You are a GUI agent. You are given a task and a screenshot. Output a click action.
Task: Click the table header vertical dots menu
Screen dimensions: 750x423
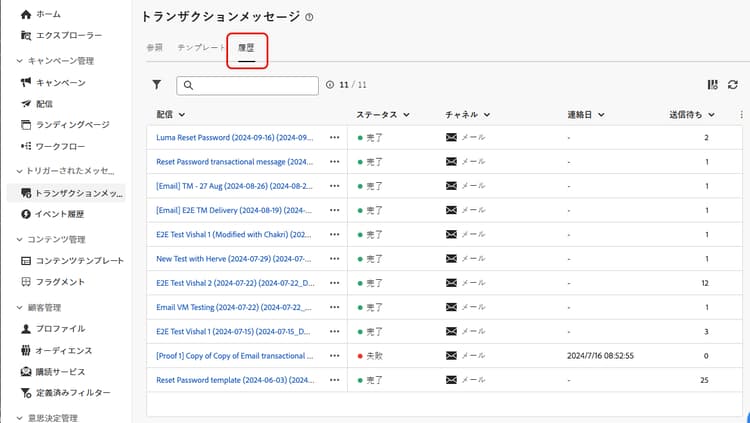tap(741, 114)
